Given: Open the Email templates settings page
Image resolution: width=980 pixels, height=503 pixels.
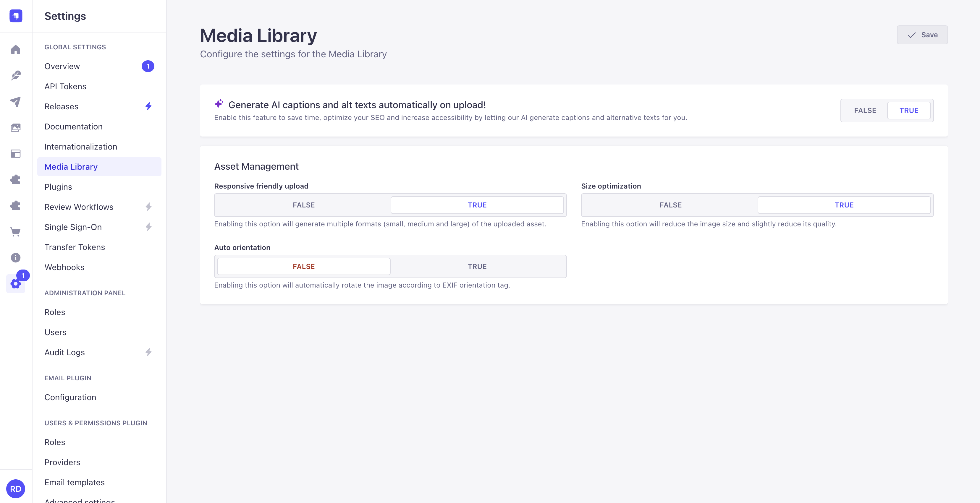Looking at the screenshot, I should 75,482.
